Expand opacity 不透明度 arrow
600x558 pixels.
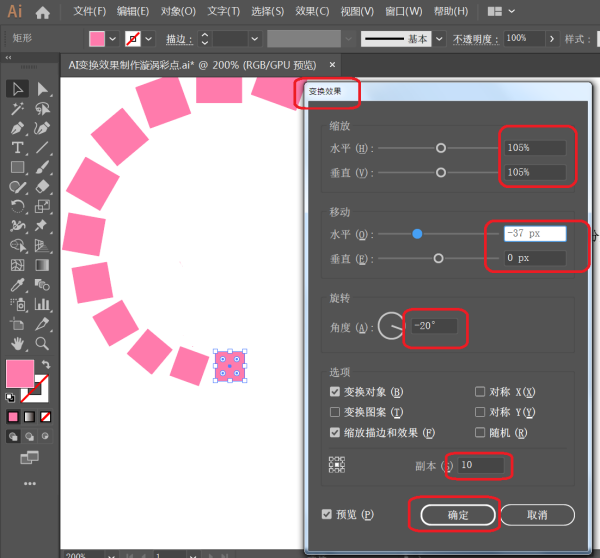tap(552, 39)
